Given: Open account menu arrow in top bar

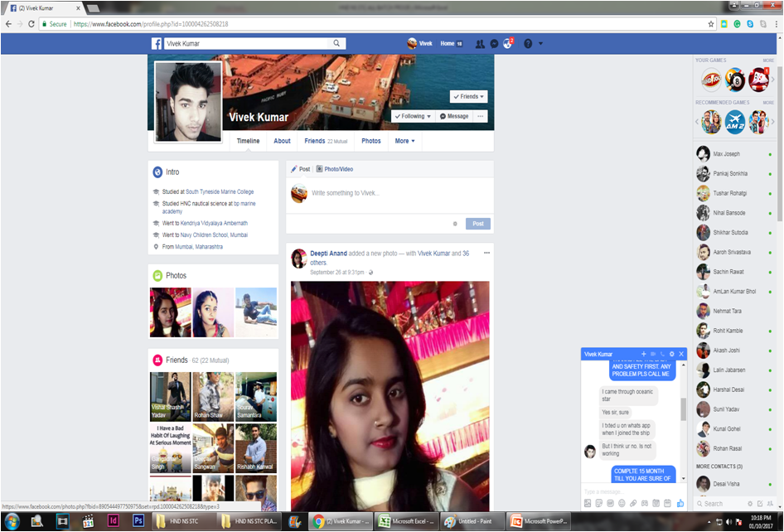Looking at the screenshot, I should 541,43.
